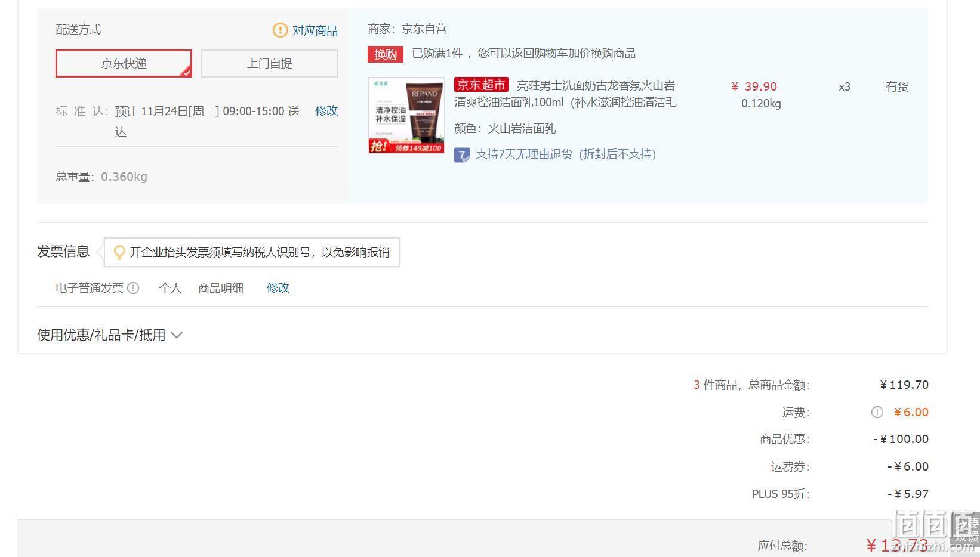The width and height of the screenshot is (980, 557).
Task: Modify the delivery time with 修改 link
Action: coord(326,110)
